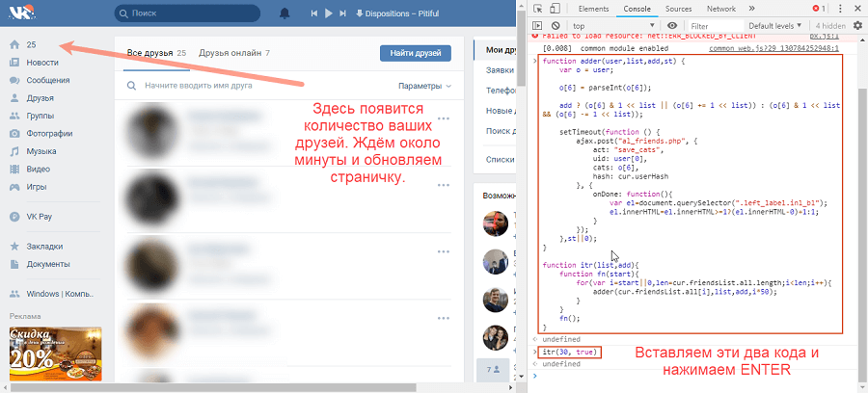Screen dimensions: 868x393
Task: Play the Dispositions – Pitiful track
Action: click(x=329, y=13)
